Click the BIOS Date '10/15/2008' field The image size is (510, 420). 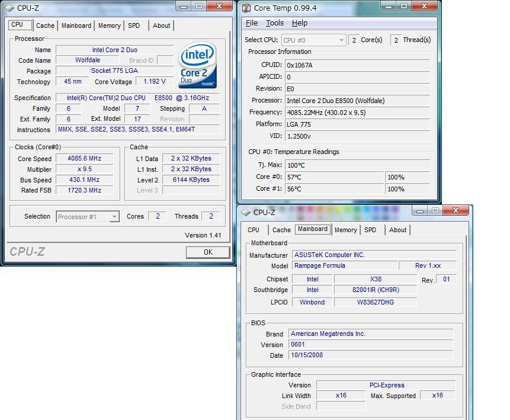[x=371, y=355]
